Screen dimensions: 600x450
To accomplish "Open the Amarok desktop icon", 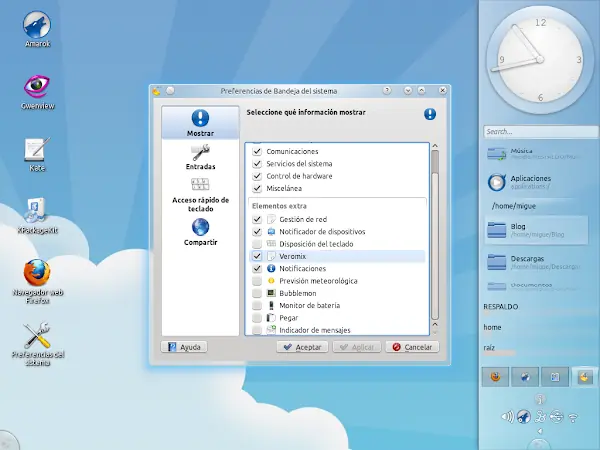I will click(x=37, y=29).
